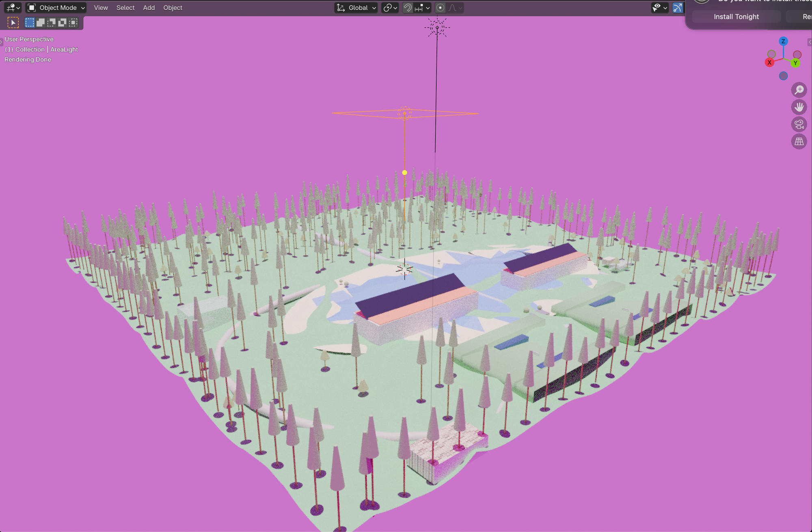Click the 'User Perspective' viewport text
The width and height of the screenshot is (812, 532).
point(29,39)
